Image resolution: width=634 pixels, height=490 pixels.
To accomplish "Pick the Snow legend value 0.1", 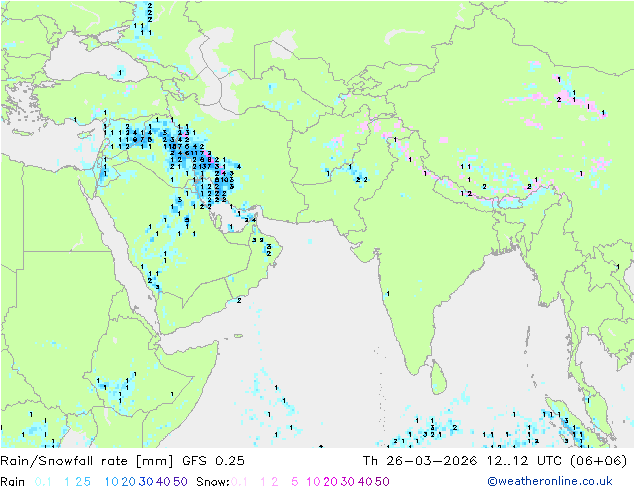I will pyautogui.click(x=239, y=482).
